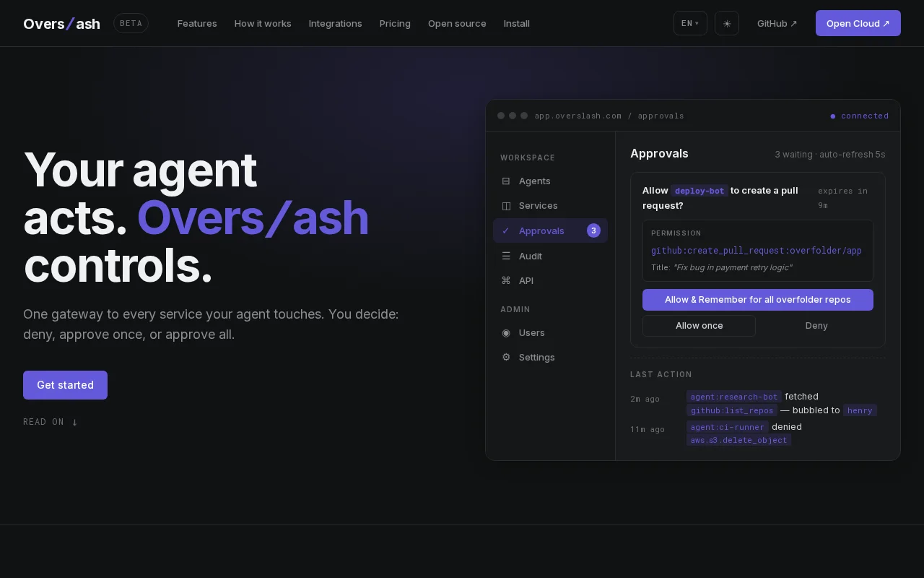Select the Approvals sidebar item

click(x=550, y=230)
